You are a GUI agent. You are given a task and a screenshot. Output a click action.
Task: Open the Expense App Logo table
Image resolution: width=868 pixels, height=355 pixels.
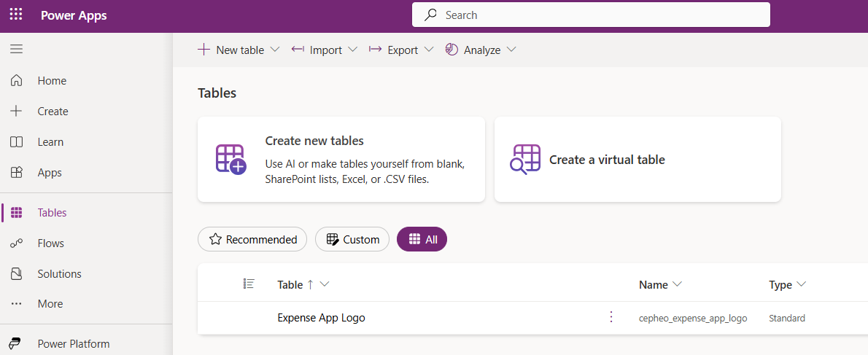pos(321,318)
